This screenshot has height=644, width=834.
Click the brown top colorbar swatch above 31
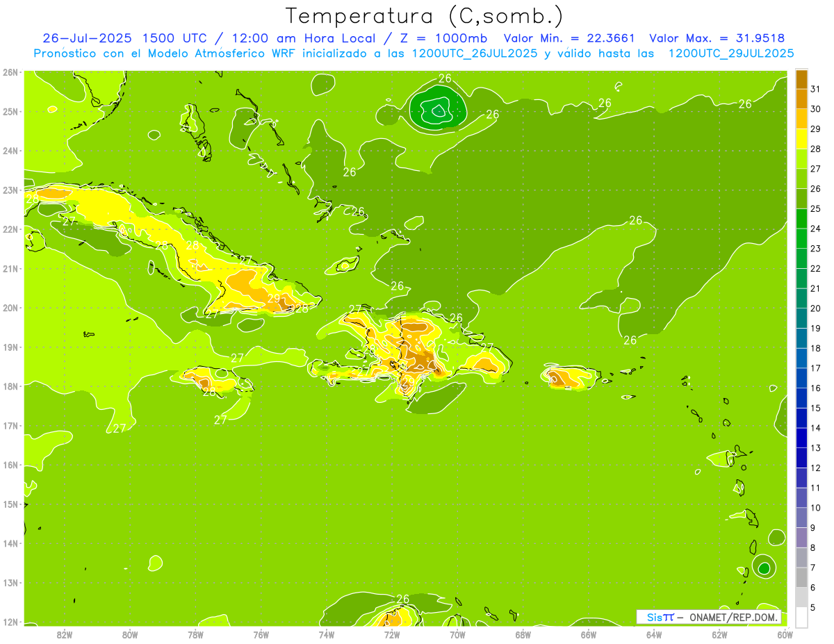[x=801, y=79]
